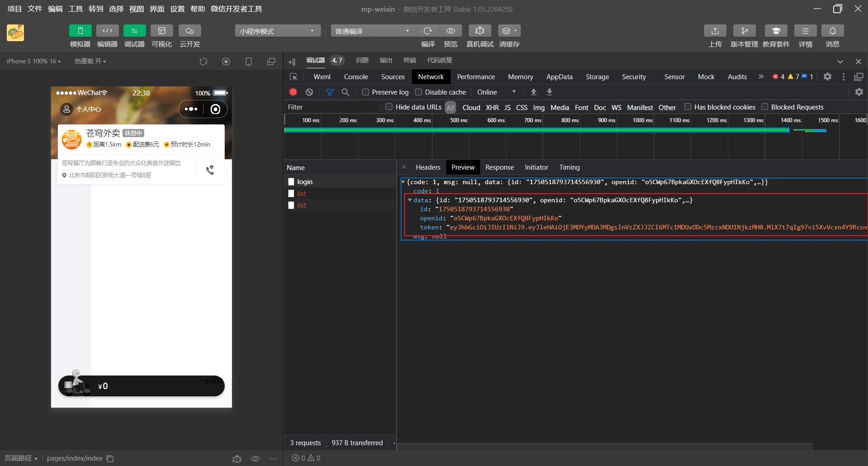Click the compile (编译) refresh icon
Image resolution: width=868 pixels, height=466 pixels.
pyautogui.click(x=428, y=31)
